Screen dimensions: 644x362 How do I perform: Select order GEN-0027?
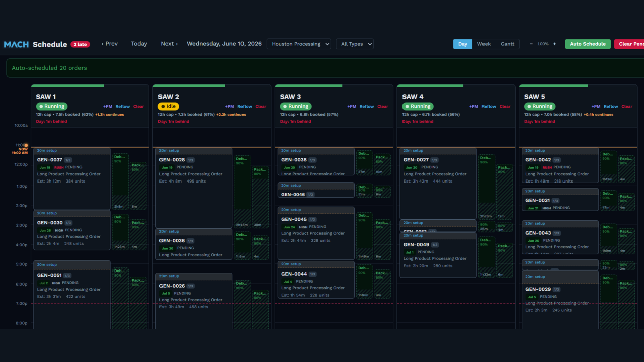pyautogui.click(x=438, y=184)
